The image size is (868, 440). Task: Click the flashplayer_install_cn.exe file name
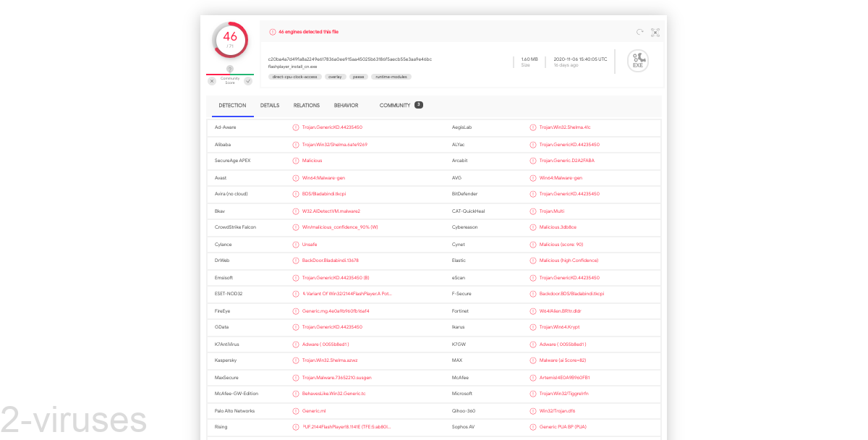tap(293, 67)
